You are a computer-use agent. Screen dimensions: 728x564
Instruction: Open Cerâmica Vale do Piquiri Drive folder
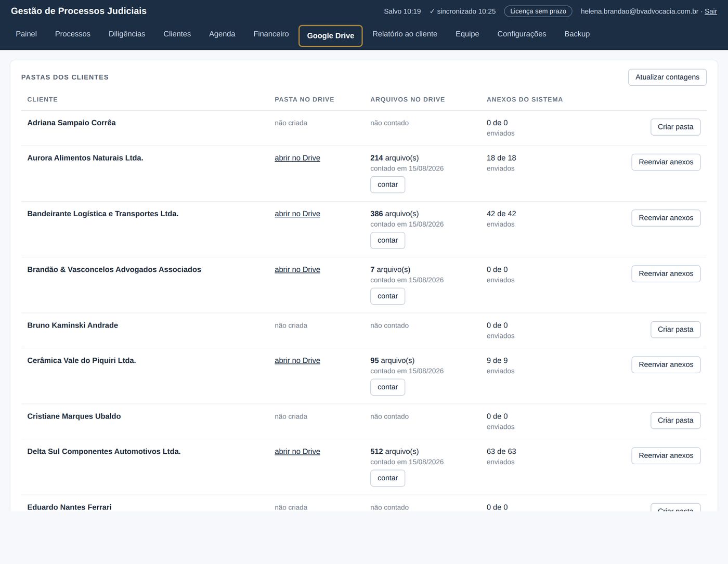297,360
